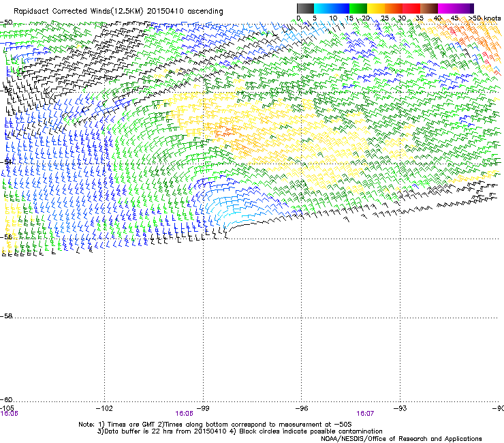Click the '-50' latitude axis label
The width and height of the screenshot is (504, 443).
click(6, 22)
